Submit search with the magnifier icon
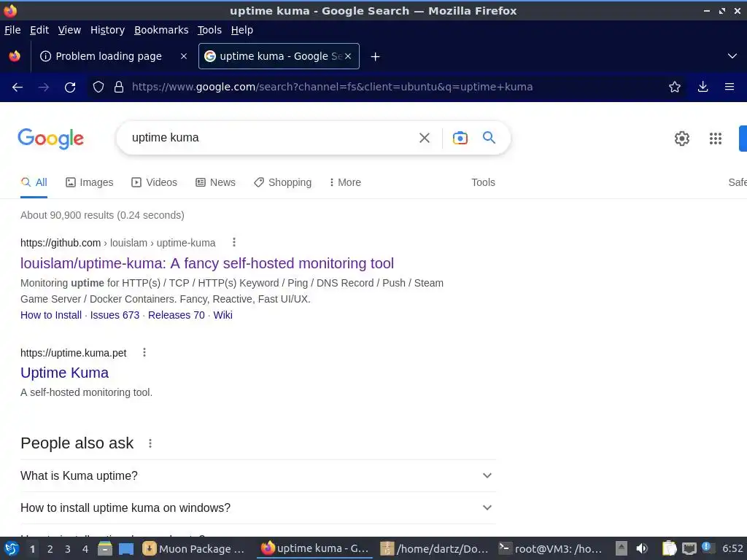This screenshot has width=747, height=560. point(489,138)
